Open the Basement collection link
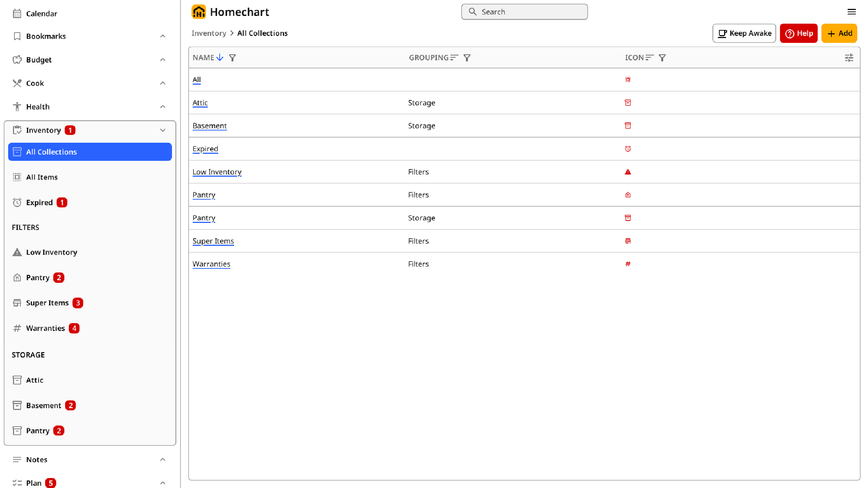Viewport: 868px width, 488px height. [x=210, y=126]
